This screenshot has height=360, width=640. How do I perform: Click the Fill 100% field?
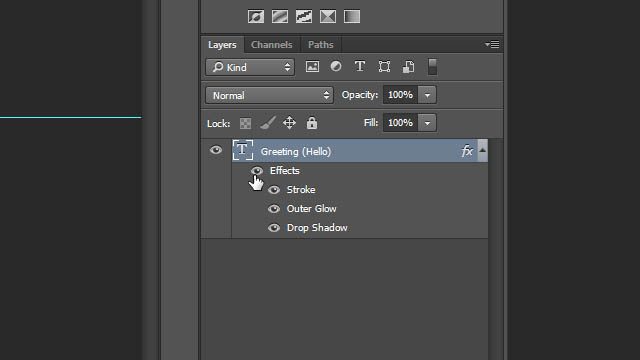[x=400, y=123]
